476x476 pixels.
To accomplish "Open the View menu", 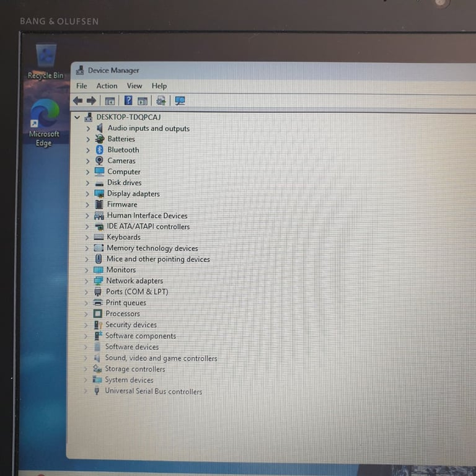I will 134,86.
